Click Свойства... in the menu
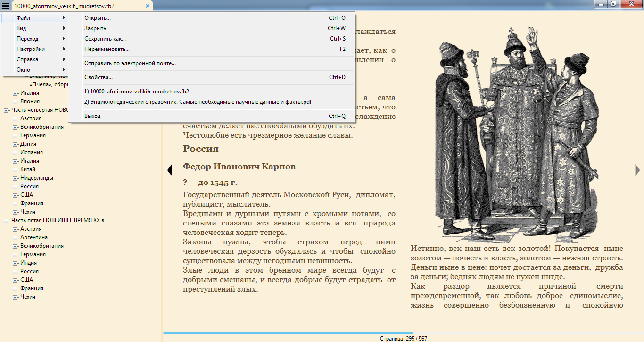Screen dimensions: 644x342 tap(99, 77)
